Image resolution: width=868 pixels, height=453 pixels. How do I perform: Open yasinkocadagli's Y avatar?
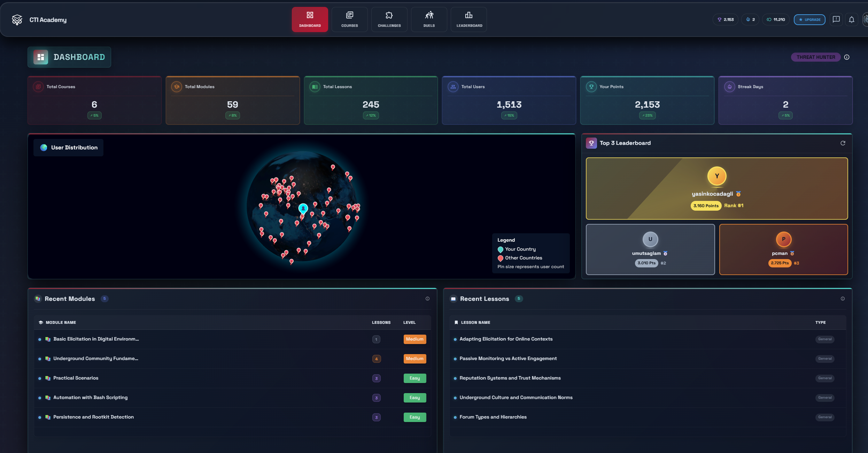(717, 176)
